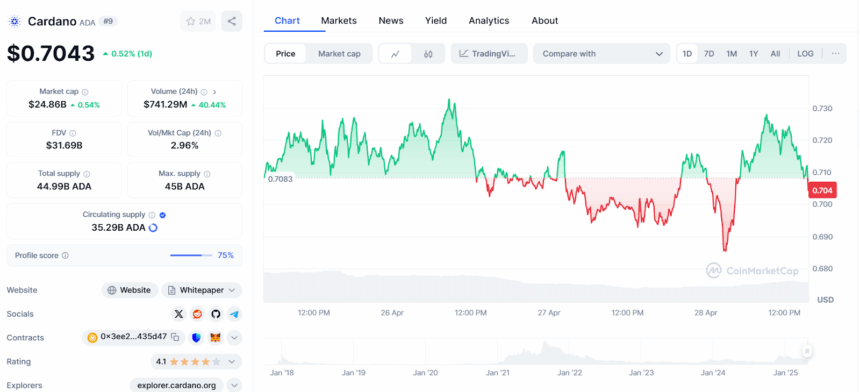Click info icon beside Vol/Mkt Cap (24h)
Screen dimensions: 860x392
pyautogui.click(x=218, y=133)
